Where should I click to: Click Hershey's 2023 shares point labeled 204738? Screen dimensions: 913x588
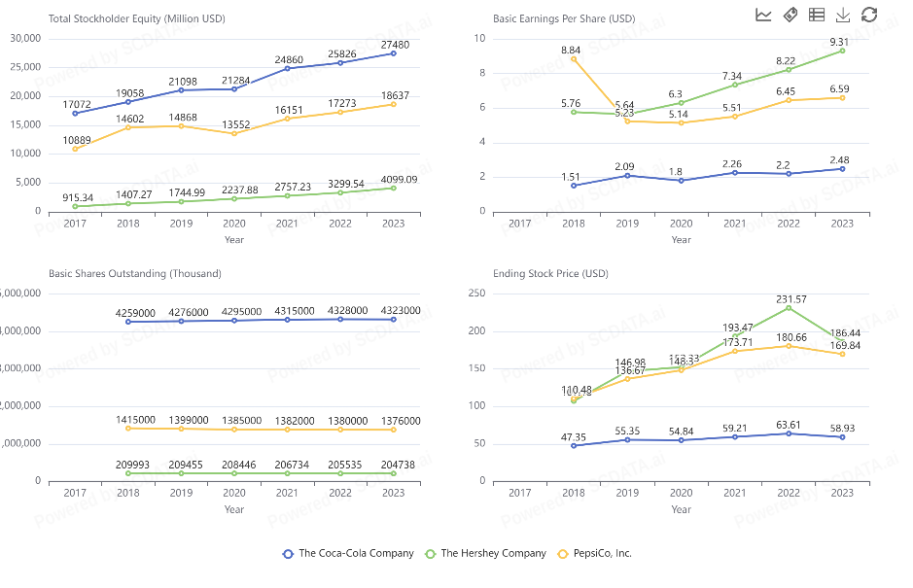point(394,473)
